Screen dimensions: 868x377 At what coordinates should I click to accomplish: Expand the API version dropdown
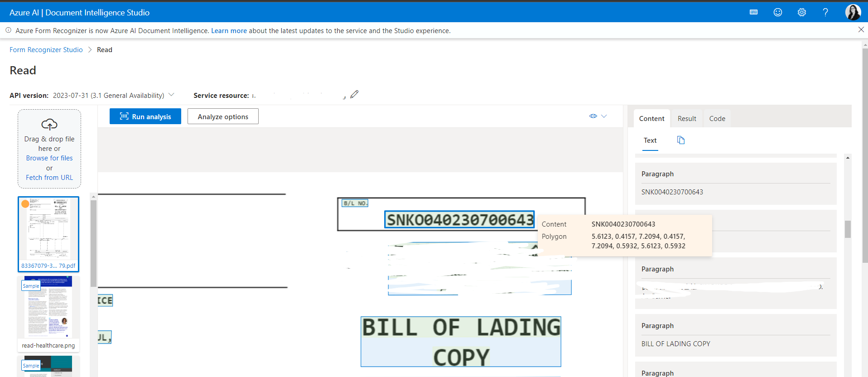[171, 95]
